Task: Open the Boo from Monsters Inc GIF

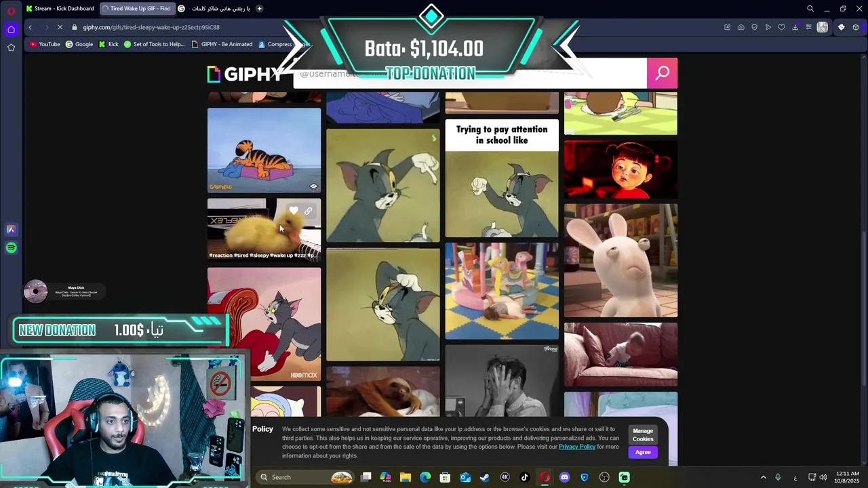Action: click(620, 169)
